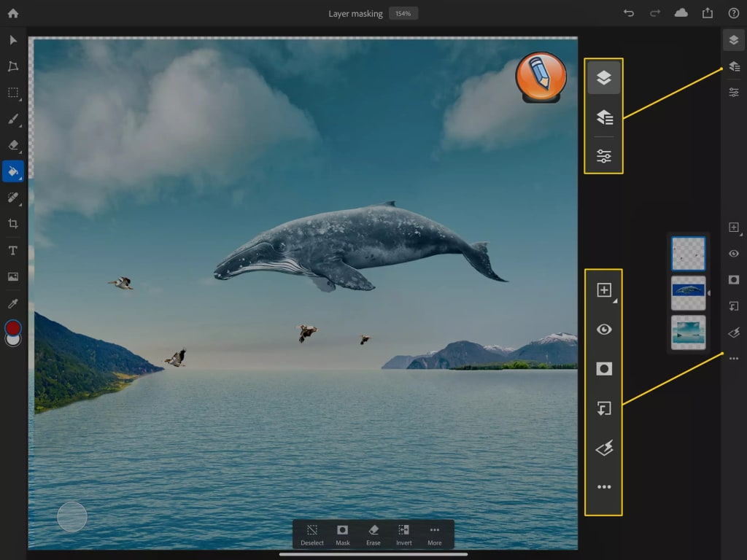
Task: Click Deselect in the bottom bar
Action: coord(312,534)
